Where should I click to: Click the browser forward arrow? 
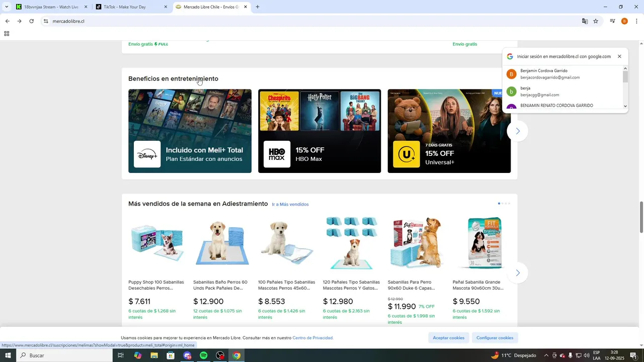click(19, 21)
